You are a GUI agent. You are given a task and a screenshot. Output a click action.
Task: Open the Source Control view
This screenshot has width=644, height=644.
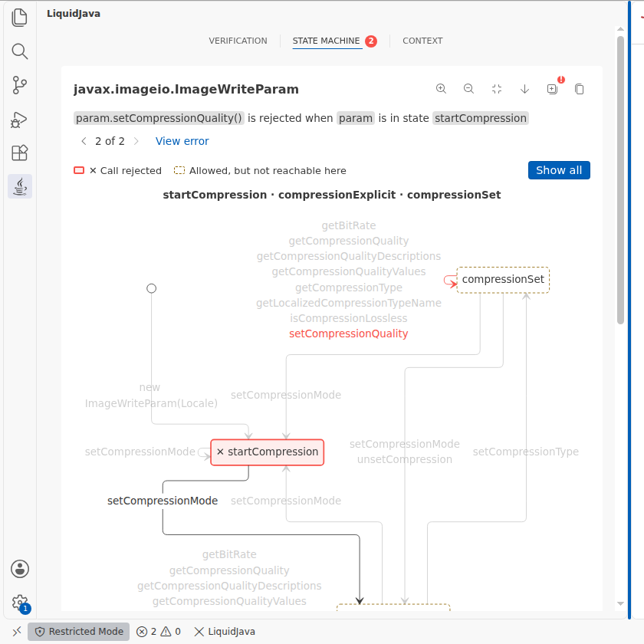pos(19,85)
